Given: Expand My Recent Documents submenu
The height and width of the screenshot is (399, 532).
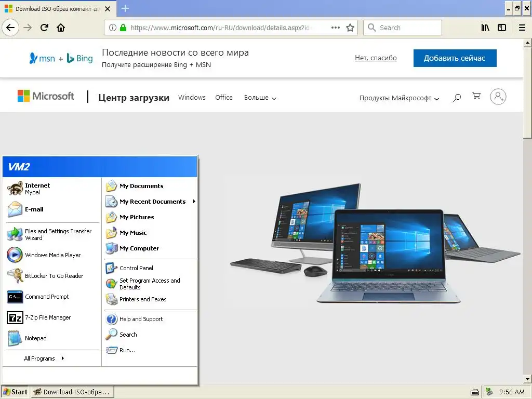Looking at the screenshot, I should (150, 202).
